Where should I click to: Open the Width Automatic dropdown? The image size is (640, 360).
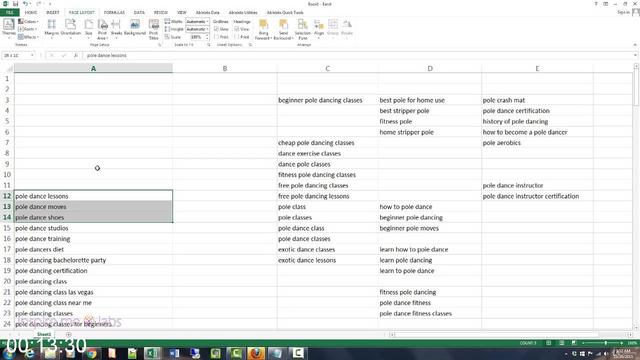tap(197, 21)
